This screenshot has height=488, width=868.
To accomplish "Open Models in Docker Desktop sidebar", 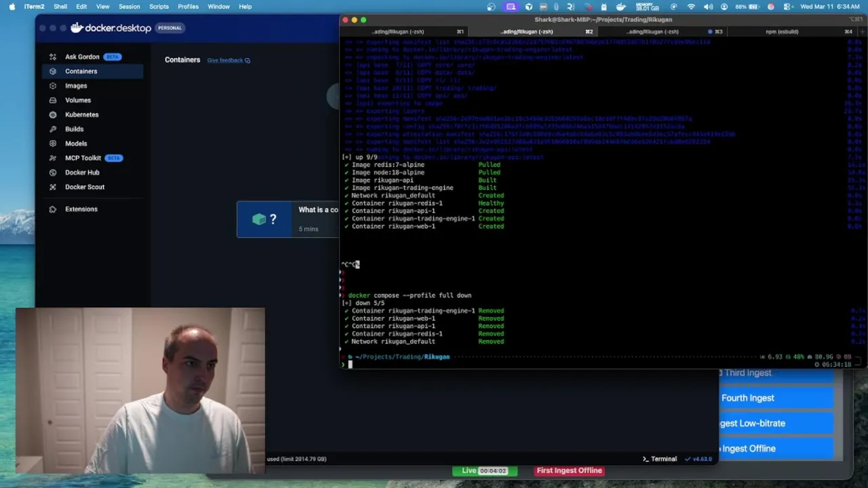I will click(91, 144).
